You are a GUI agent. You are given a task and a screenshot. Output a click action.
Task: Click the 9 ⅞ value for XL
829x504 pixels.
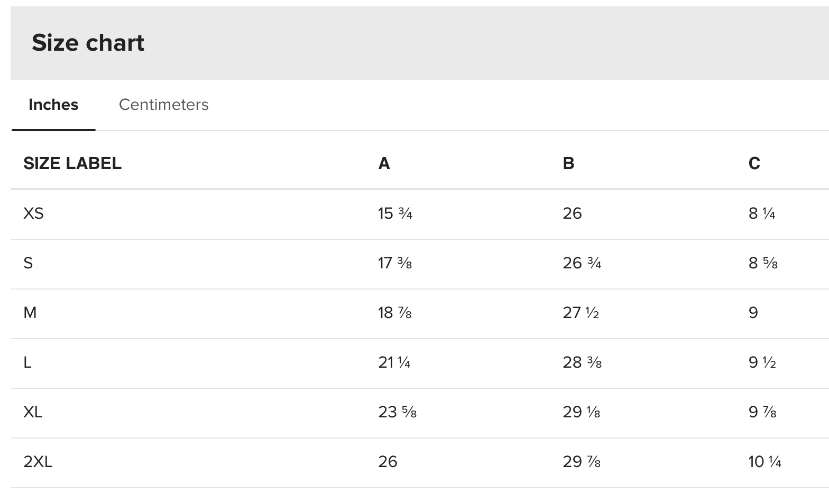(762, 412)
